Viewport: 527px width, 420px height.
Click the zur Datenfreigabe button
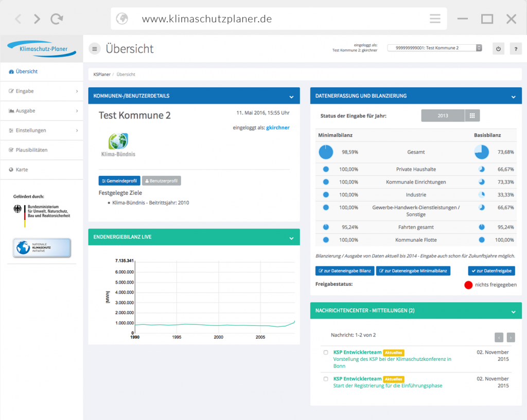[x=491, y=271]
